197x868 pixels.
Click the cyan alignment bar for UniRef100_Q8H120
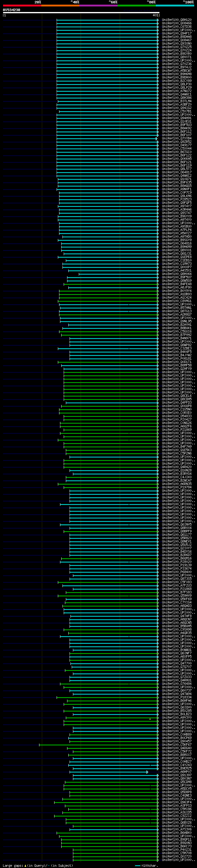click(x=107, y=20)
